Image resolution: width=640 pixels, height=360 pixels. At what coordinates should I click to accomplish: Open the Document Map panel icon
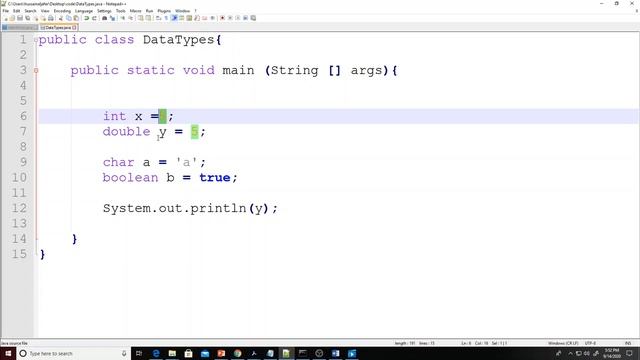189,18
